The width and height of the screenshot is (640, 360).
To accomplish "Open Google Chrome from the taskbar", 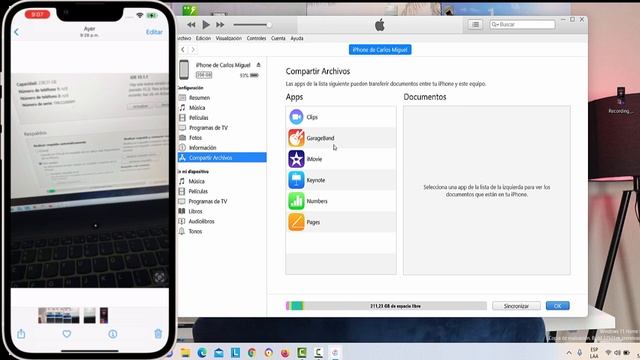I will pos(252,353).
